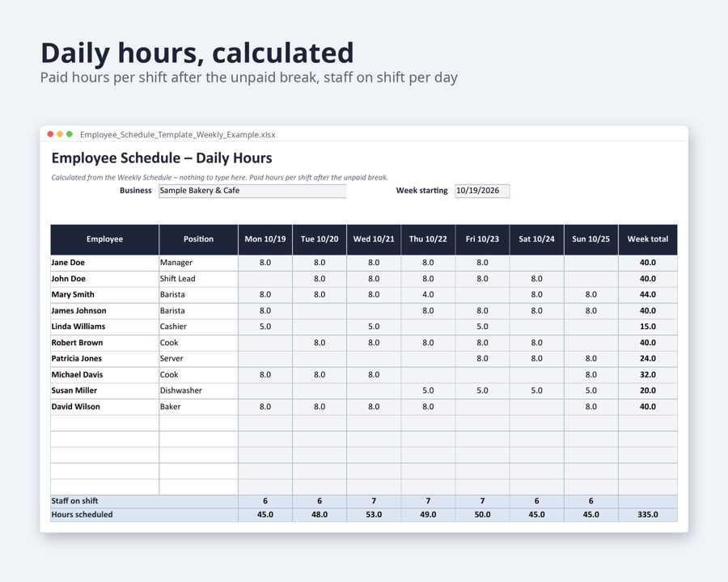This screenshot has width=728, height=582.
Task: Click the Manager position cell
Action: pyautogui.click(x=199, y=263)
